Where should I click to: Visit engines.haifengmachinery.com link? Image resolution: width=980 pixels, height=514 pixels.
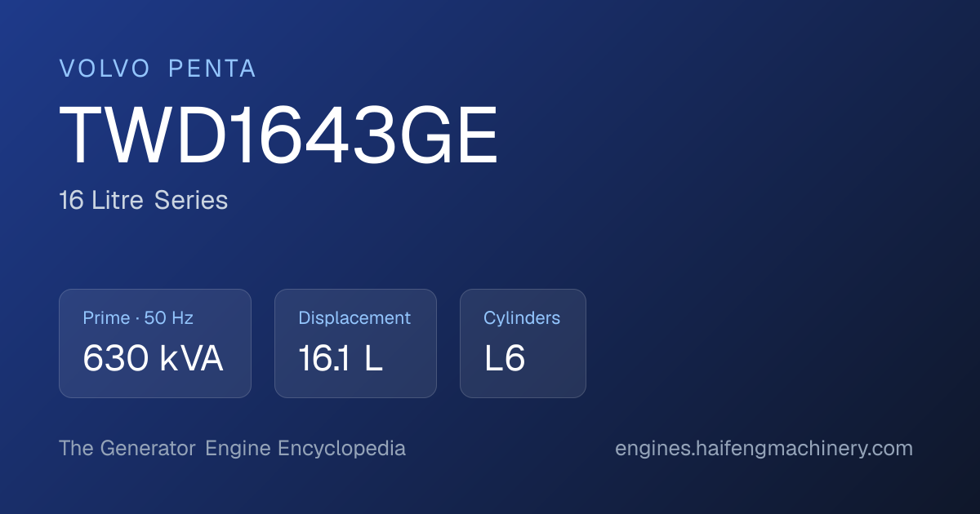pyautogui.click(x=764, y=449)
